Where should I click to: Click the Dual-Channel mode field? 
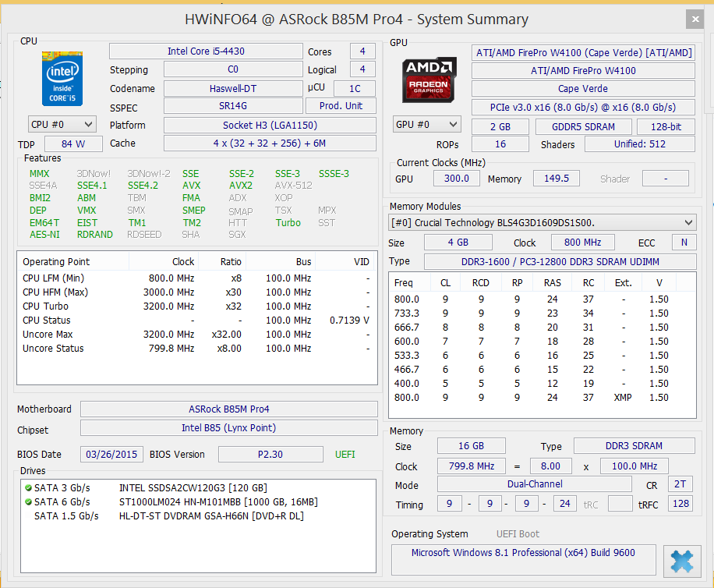pos(535,484)
